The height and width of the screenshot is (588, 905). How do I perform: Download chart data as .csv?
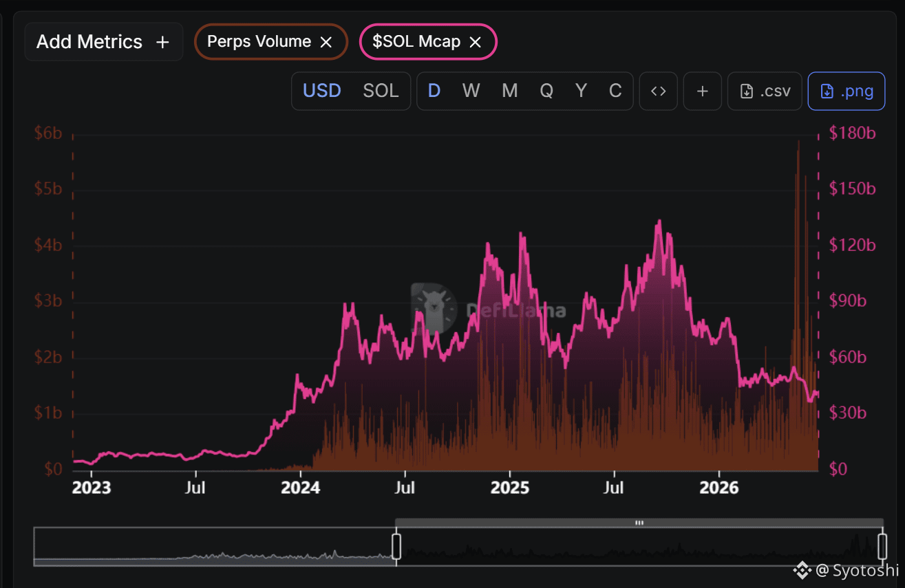tap(765, 91)
